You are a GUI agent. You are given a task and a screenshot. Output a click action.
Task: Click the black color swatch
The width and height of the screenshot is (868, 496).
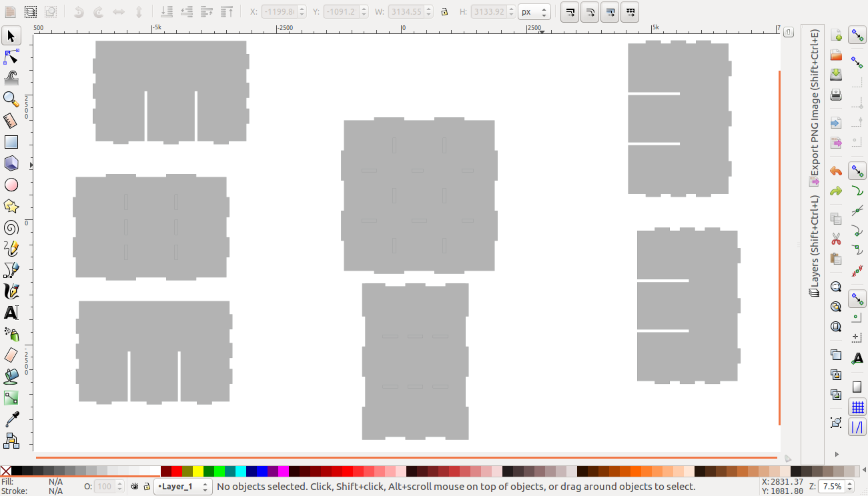click(17, 471)
